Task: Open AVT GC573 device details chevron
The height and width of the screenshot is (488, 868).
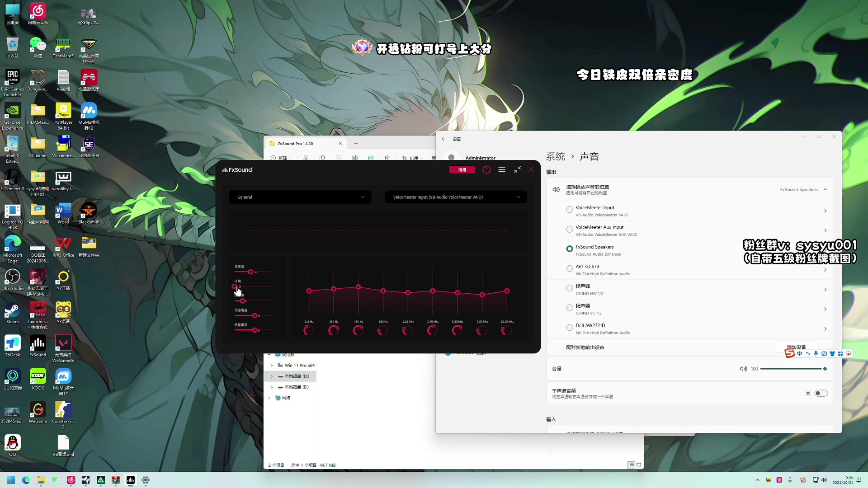Action: (825, 270)
